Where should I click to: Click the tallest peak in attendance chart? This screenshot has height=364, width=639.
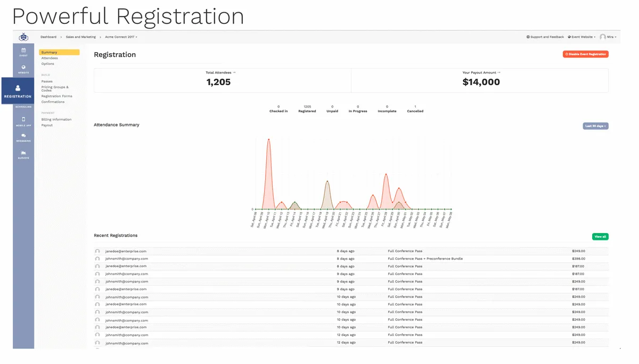(x=268, y=139)
